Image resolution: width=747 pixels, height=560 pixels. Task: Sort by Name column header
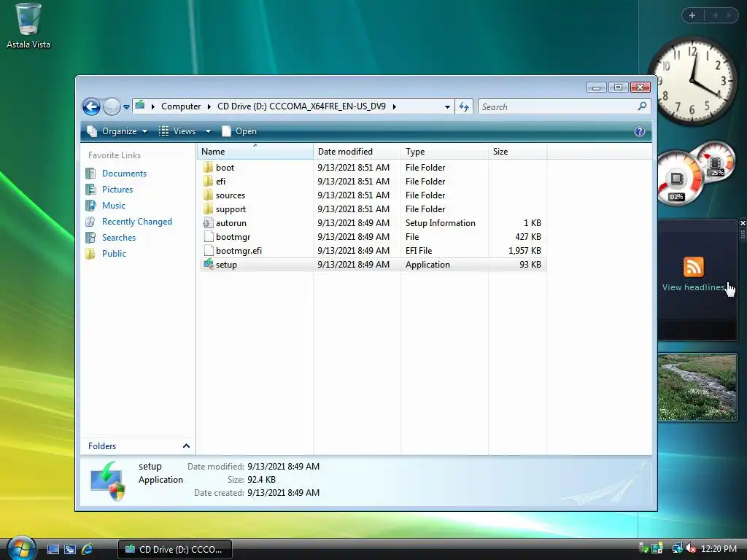coord(255,152)
